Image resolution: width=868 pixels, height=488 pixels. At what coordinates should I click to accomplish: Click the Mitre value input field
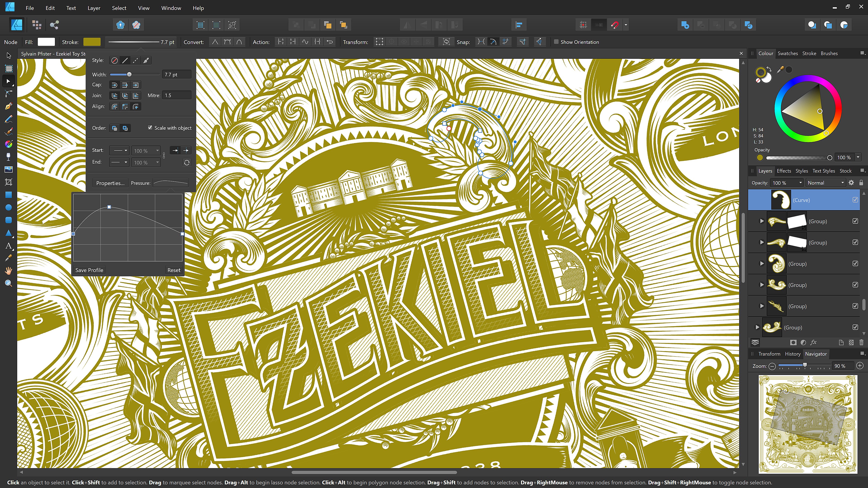tap(177, 95)
